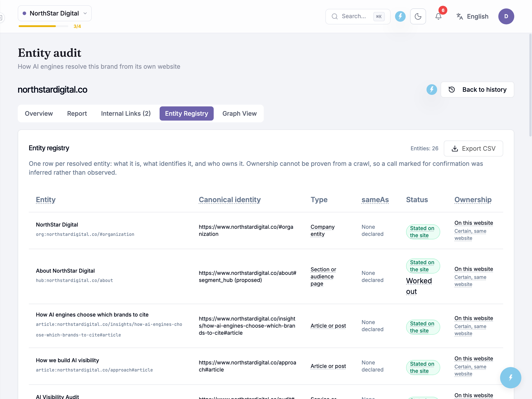532x399 pixels.
Task: Click the Entities: 26 count label
Action: [424, 148]
